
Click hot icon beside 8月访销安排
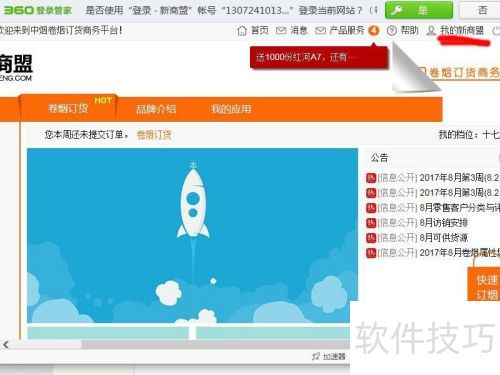[371, 223]
